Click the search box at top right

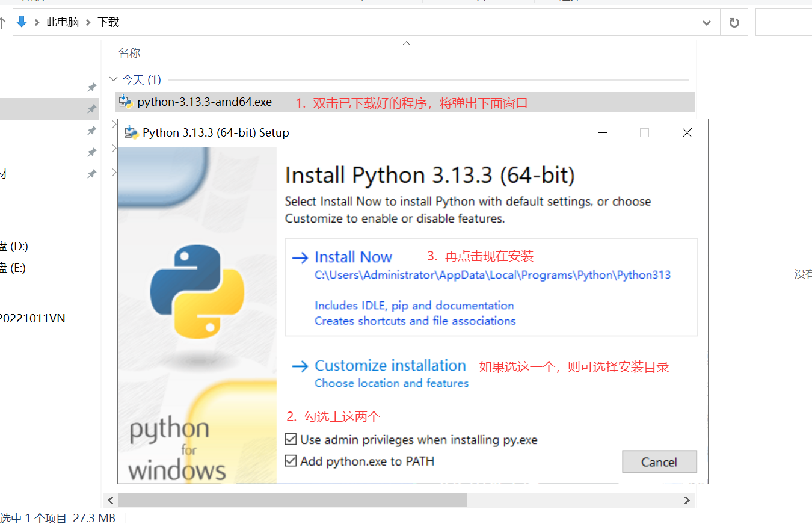click(x=784, y=23)
